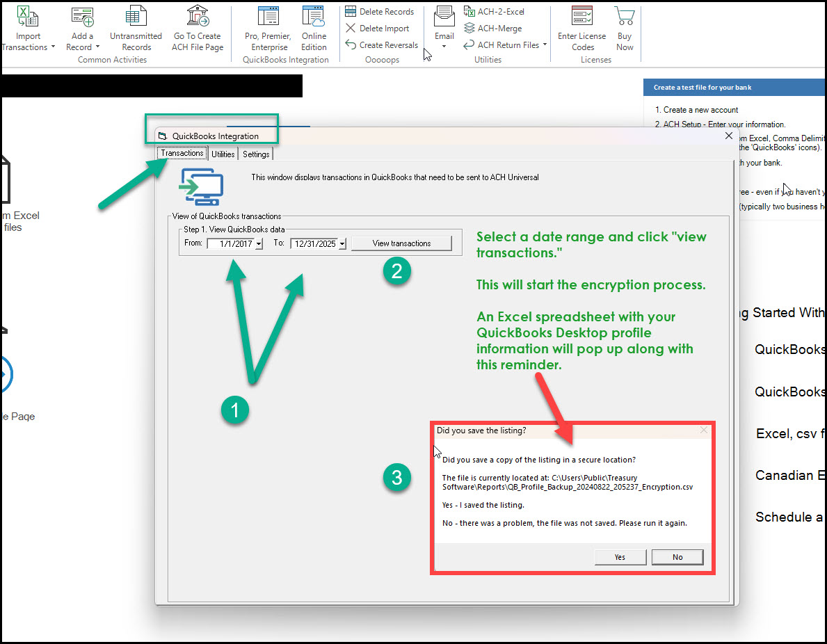Click the ACH-2-Excel icon
The height and width of the screenshot is (644, 827).
469,11
